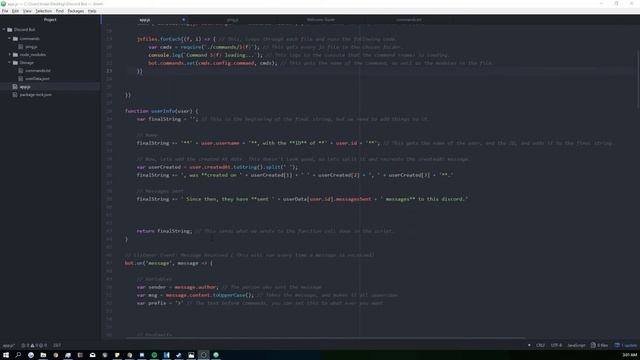Open linter error and warning indicators
The height and width of the screenshot is (360, 640).
coord(34,345)
